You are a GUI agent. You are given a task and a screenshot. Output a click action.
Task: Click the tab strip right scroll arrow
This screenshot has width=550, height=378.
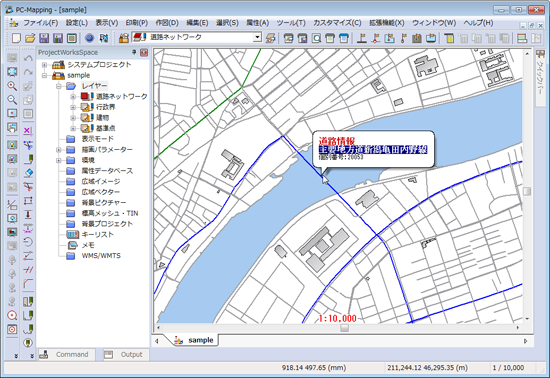pyautogui.click(x=525, y=341)
